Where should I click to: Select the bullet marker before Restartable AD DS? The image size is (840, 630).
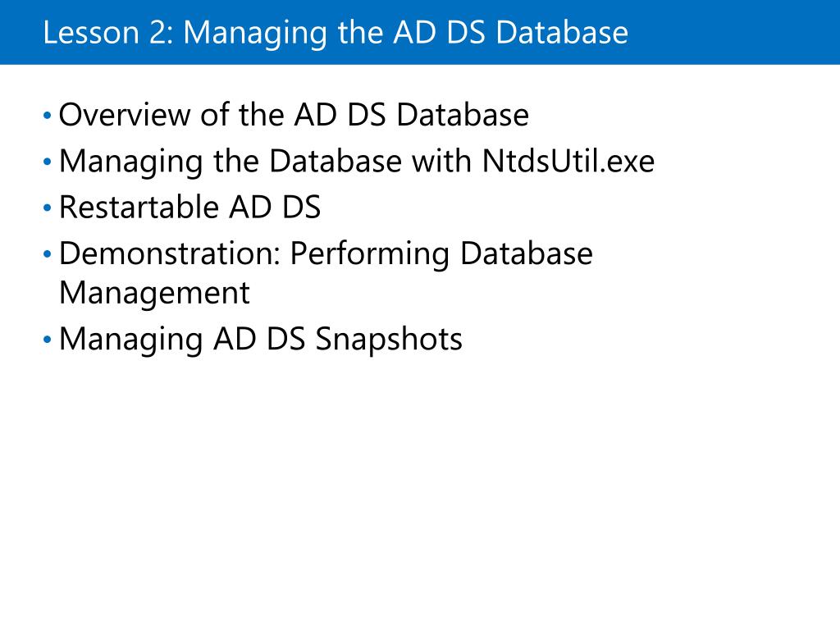(x=47, y=208)
